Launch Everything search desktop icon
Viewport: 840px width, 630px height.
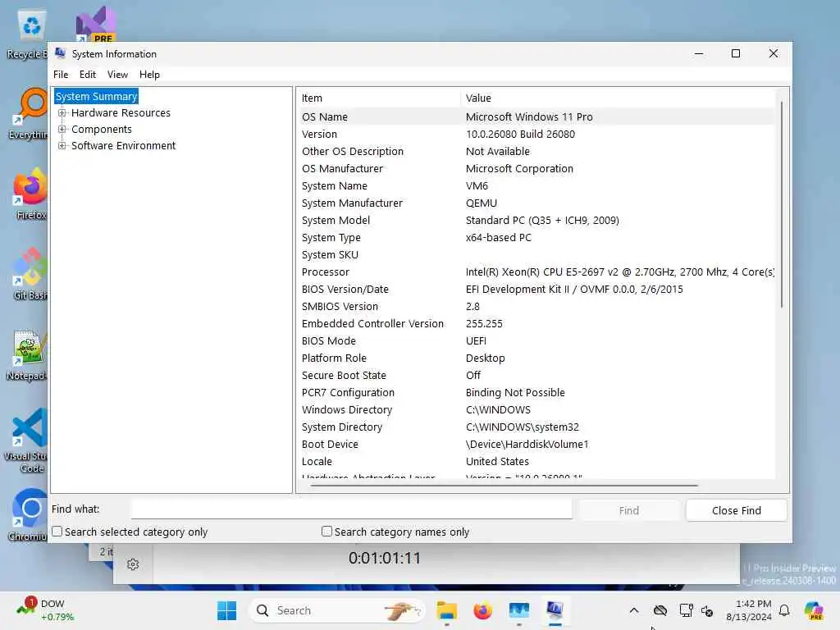[x=28, y=113]
